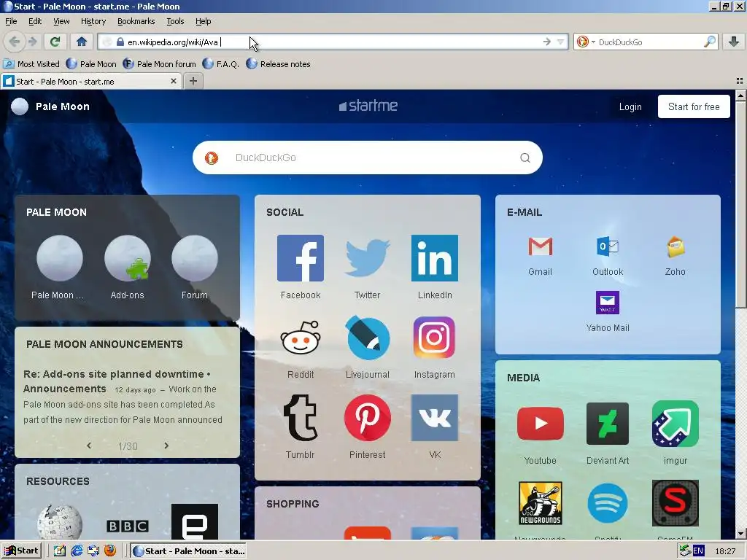747x560 pixels.
Task: Open the Forum moon icon
Action: click(x=194, y=258)
